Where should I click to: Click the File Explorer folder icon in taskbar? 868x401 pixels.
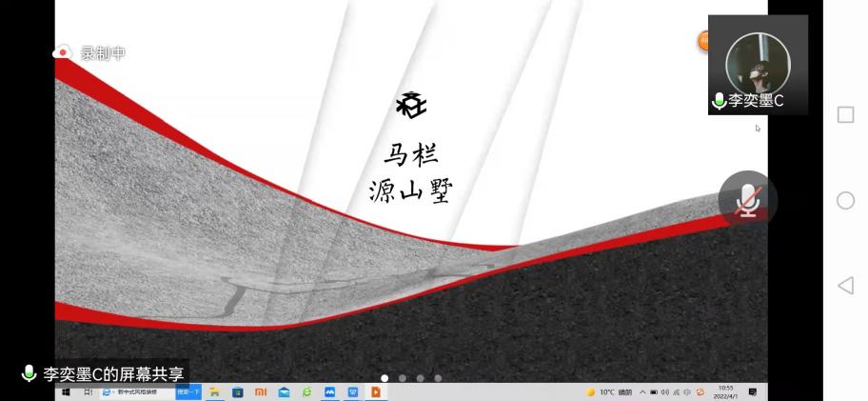click(215, 391)
